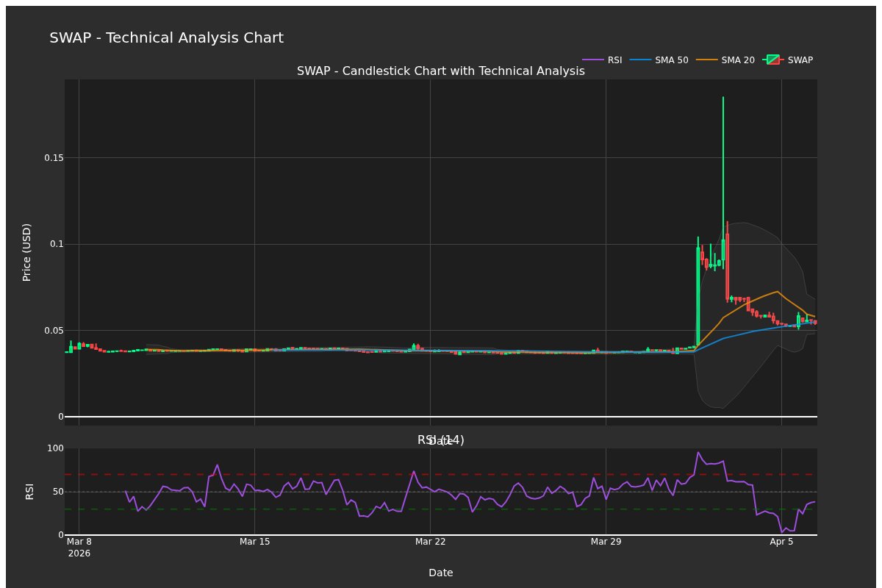Image resolution: width=882 pixels, height=588 pixels.
Task: Click the orange SMA 20 legend line swatch
Action: pyautogui.click(x=707, y=60)
